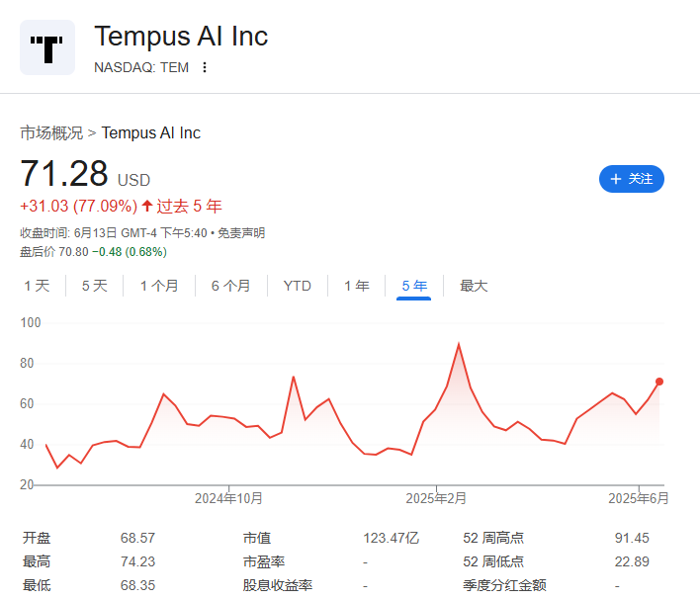Open the three-dot more options menu
The width and height of the screenshot is (700, 600).
(205, 67)
